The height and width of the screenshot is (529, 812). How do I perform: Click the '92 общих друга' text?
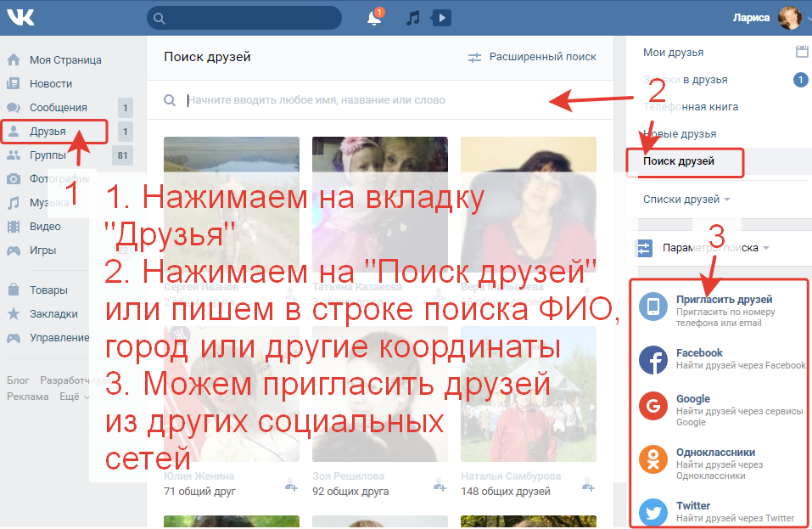(350, 491)
